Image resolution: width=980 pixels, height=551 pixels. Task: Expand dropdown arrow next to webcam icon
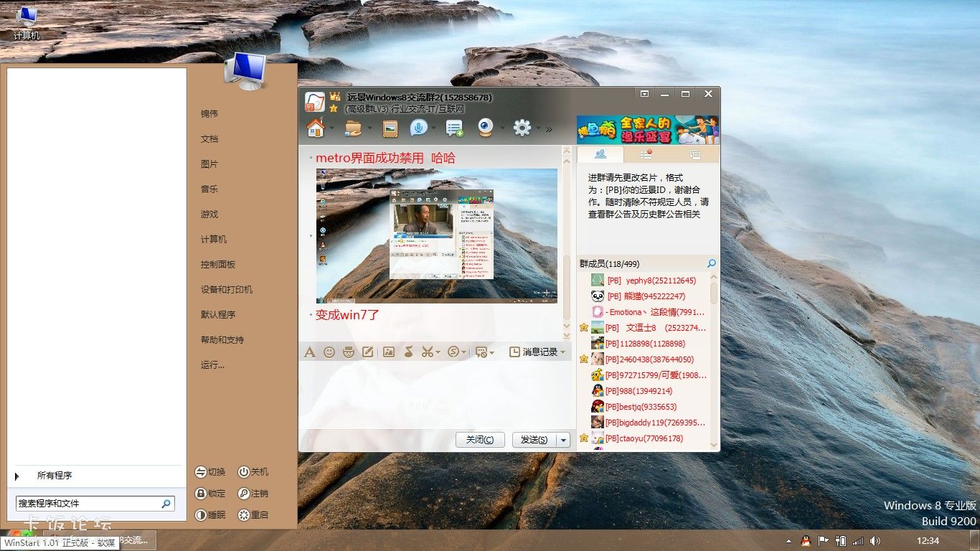pos(502,130)
